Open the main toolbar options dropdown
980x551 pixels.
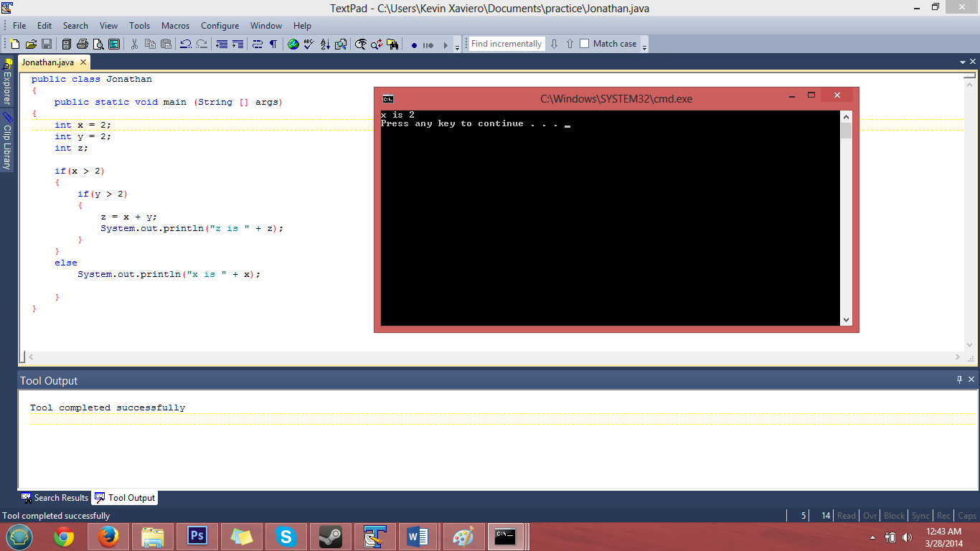pos(457,46)
